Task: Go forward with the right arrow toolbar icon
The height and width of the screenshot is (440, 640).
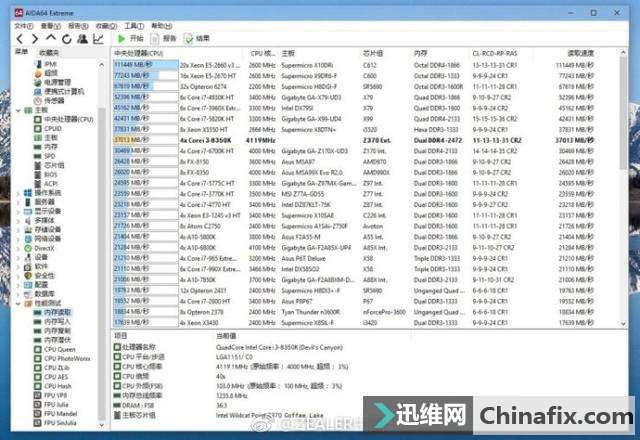Action: [35, 39]
